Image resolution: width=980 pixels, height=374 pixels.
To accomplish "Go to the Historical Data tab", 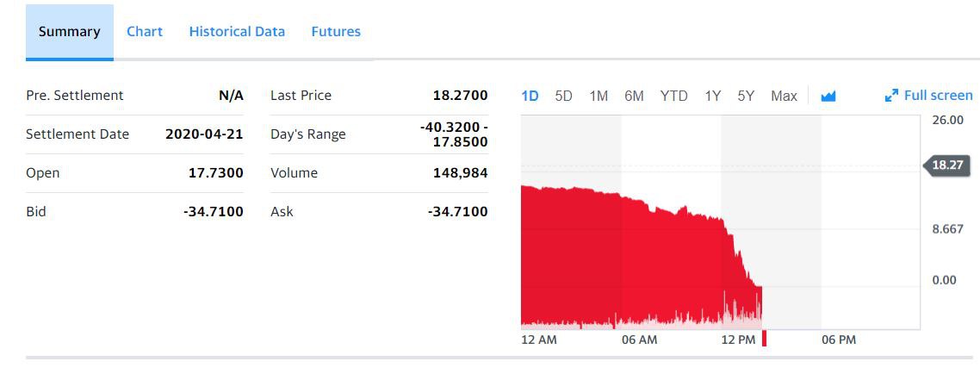I will tap(237, 32).
